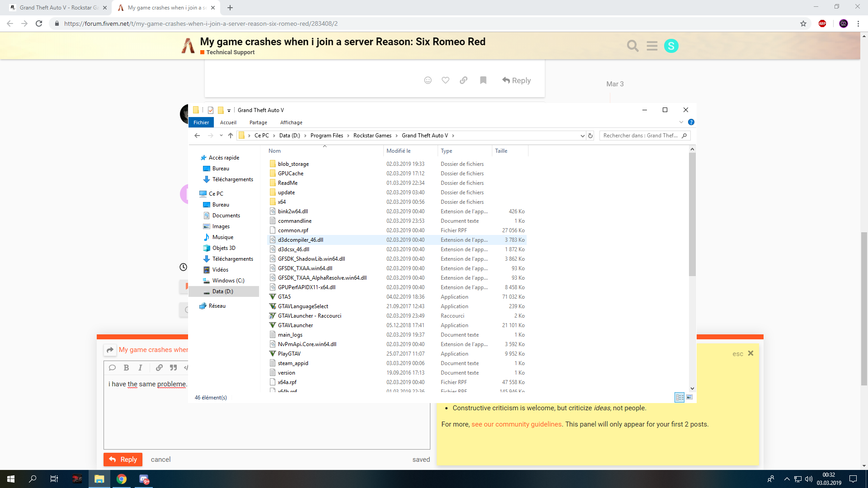Viewport: 868px width, 488px height.
Task: Toggle bold formatting in reply editor
Action: [127, 367]
